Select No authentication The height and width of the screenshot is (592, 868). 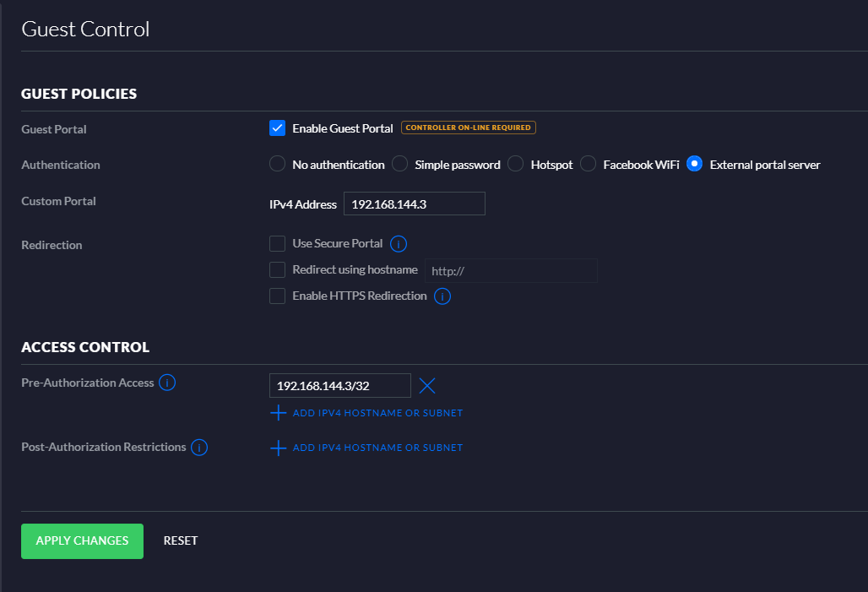click(277, 164)
